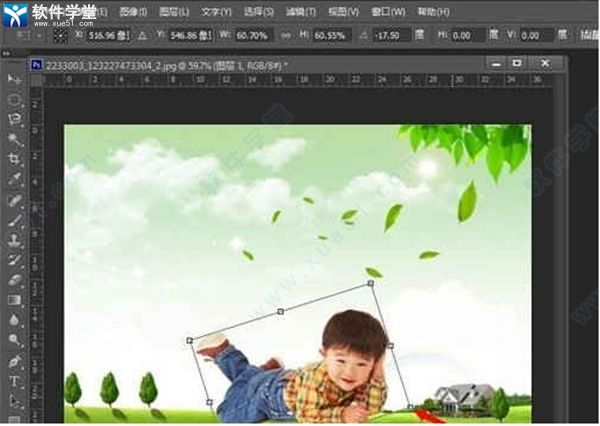Open the interpolation dropdown in options bar
This screenshot has width=600, height=426.
click(x=584, y=34)
